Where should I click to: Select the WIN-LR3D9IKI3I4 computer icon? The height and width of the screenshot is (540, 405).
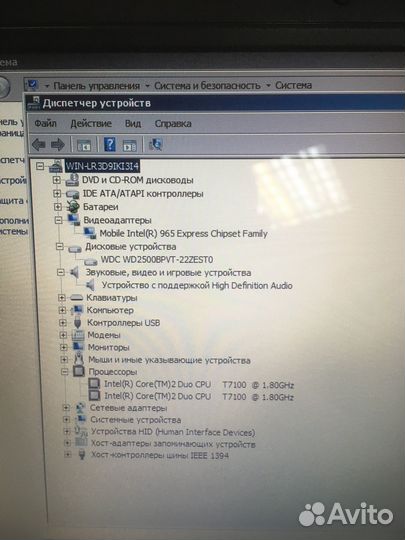click(x=56, y=166)
